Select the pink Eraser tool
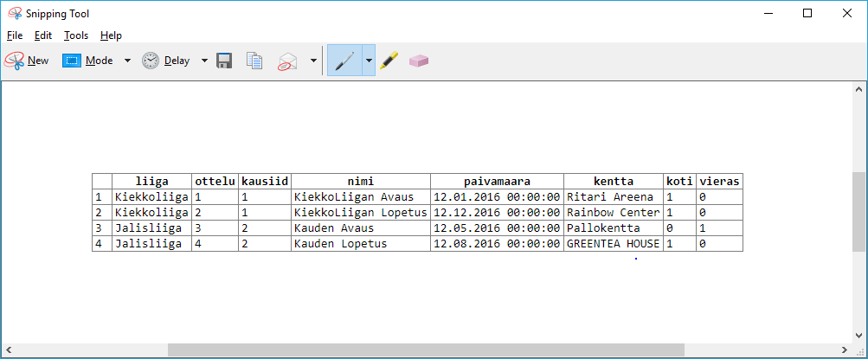Image resolution: width=868 pixels, height=359 pixels. pos(419,61)
